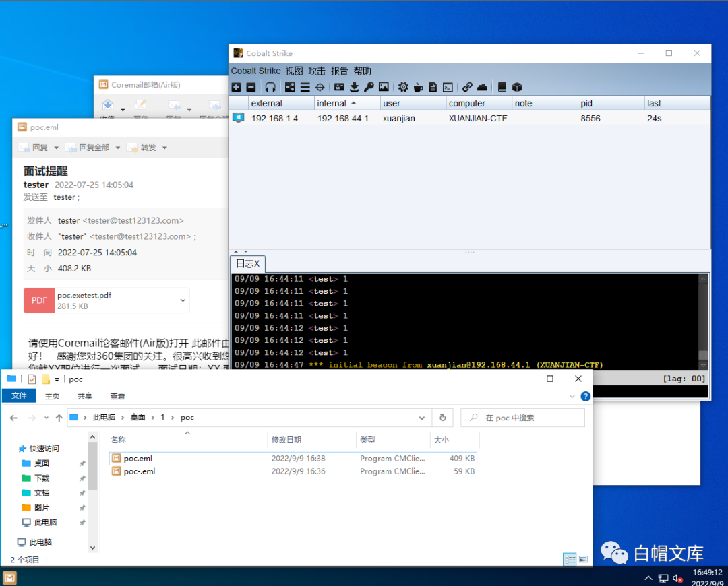Click the refresh button in Explorer

point(442,418)
